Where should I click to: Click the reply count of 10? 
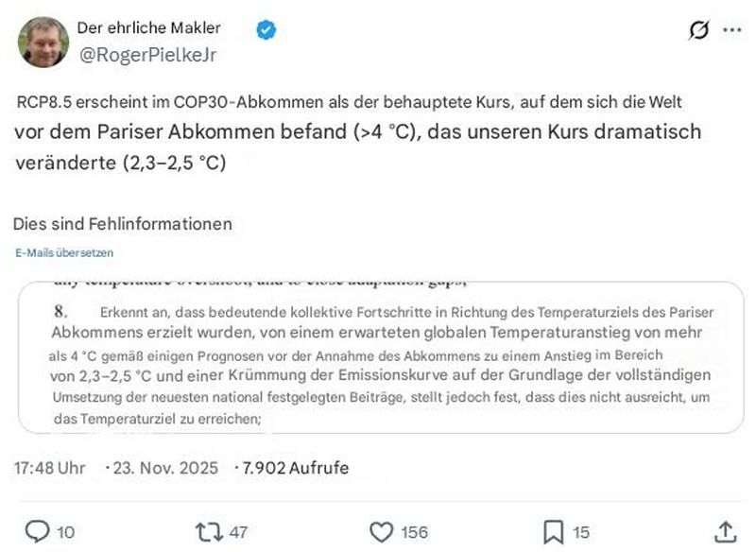[x=65, y=532]
